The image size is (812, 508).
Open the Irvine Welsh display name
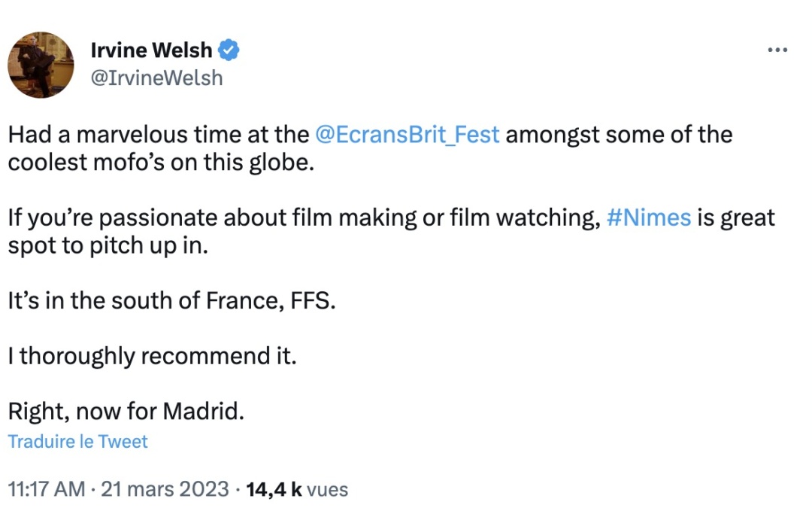point(151,50)
